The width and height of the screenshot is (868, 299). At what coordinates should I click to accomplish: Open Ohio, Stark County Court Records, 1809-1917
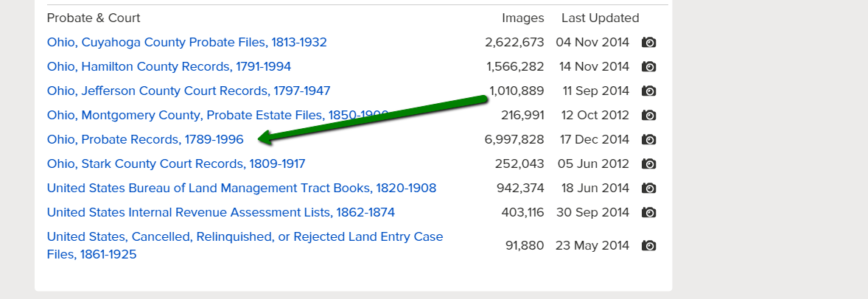click(x=175, y=164)
